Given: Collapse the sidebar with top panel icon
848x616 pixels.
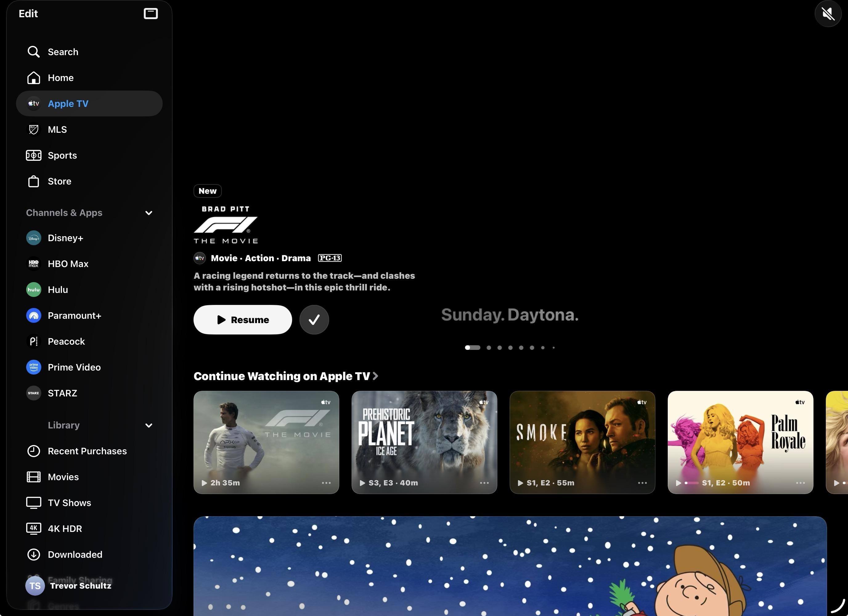Looking at the screenshot, I should click(151, 14).
